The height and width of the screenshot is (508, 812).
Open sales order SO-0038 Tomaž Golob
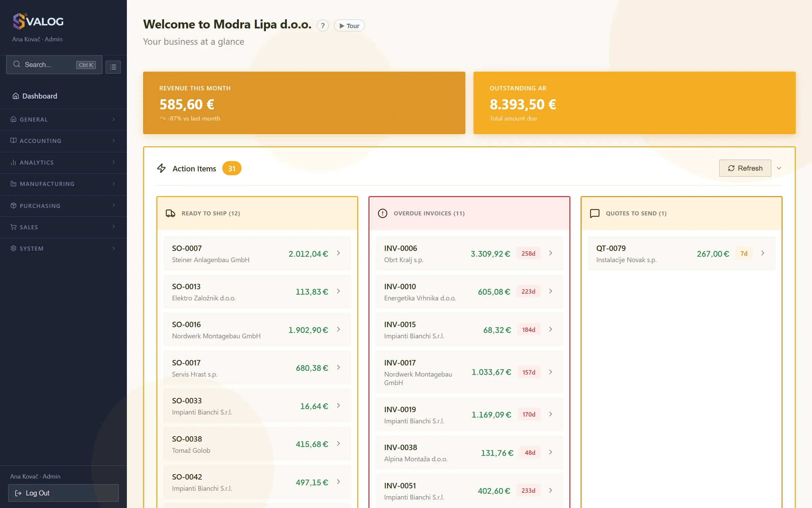[257, 444]
